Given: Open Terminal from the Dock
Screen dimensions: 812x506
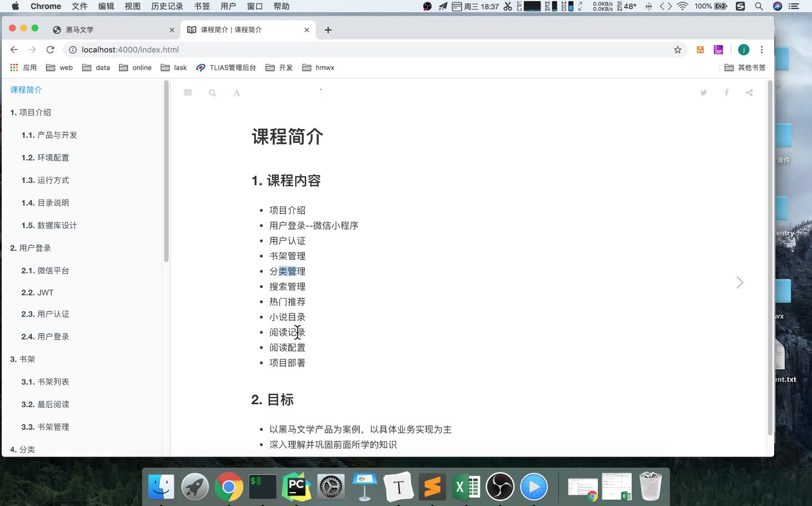Looking at the screenshot, I should tap(263, 487).
